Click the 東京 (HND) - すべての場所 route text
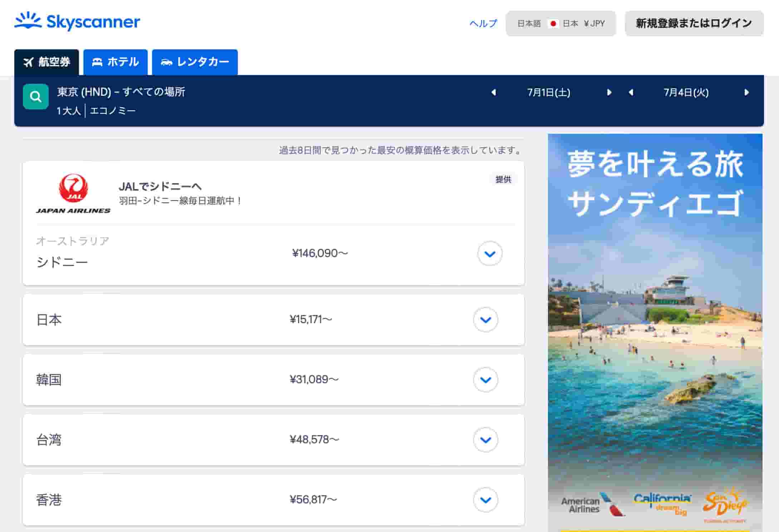 point(121,92)
